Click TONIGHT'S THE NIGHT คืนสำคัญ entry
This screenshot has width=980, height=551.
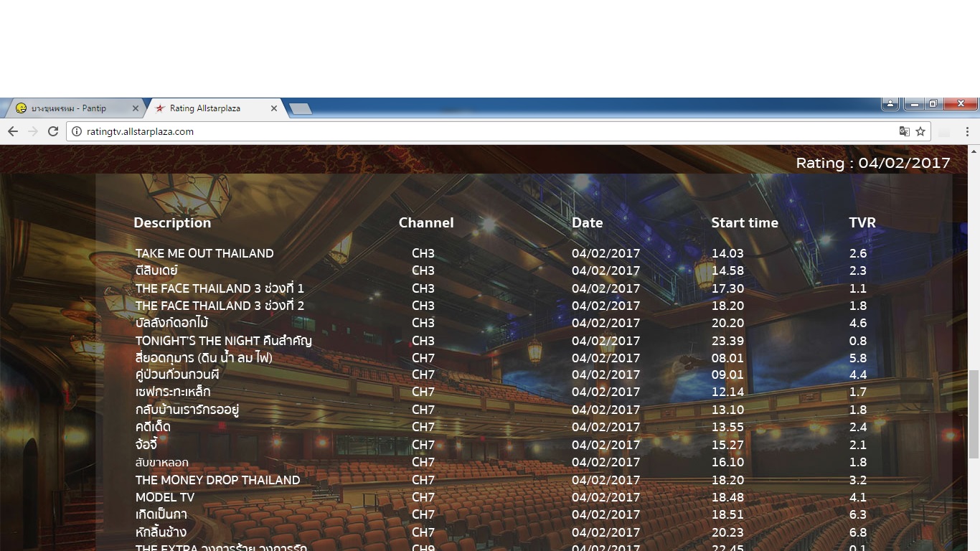tap(224, 341)
